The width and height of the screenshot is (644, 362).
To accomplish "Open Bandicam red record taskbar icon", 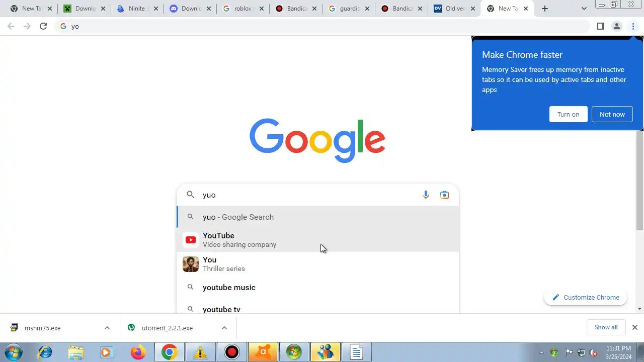I will point(231,352).
